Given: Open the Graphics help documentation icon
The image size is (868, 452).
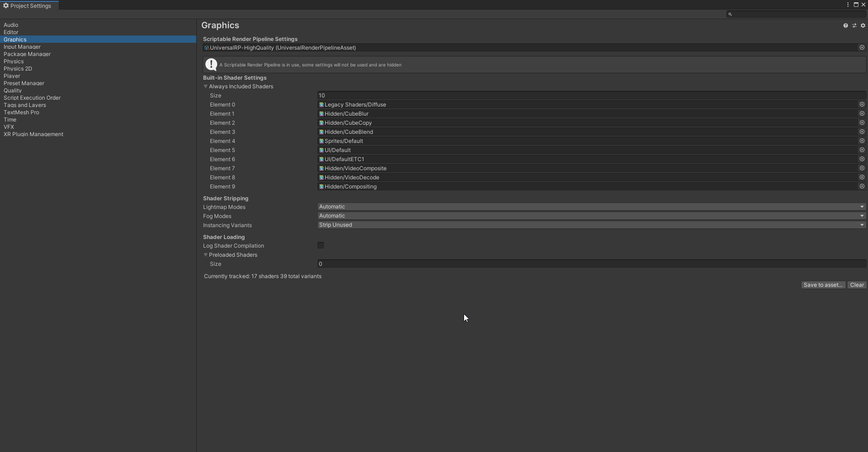Looking at the screenshot, I should (x=846, y=25).
